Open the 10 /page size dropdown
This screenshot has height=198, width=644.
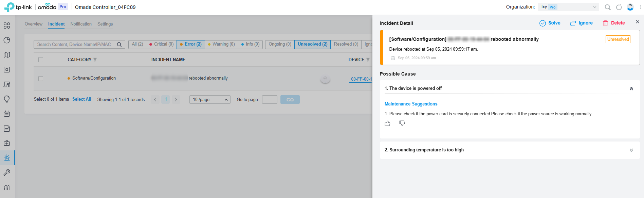(x=210, y=100)
